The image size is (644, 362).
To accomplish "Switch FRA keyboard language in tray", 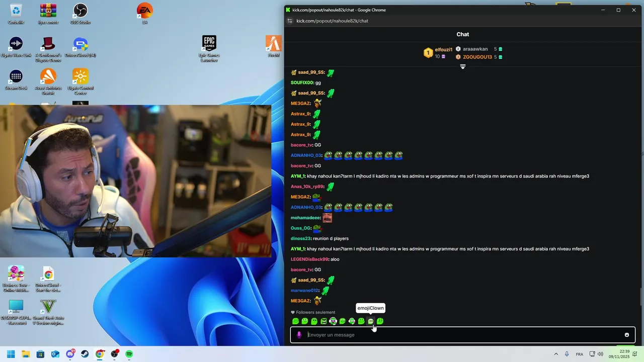I will coord(580,354).
